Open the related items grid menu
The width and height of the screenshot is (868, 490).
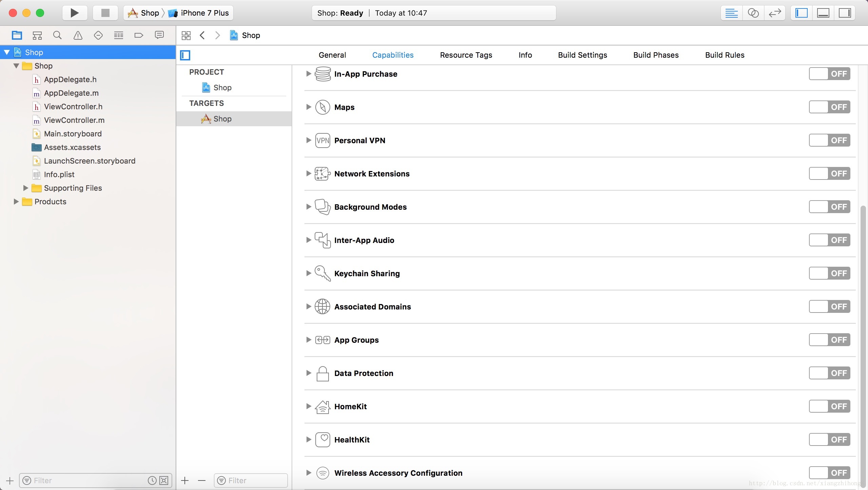(186, 35)
